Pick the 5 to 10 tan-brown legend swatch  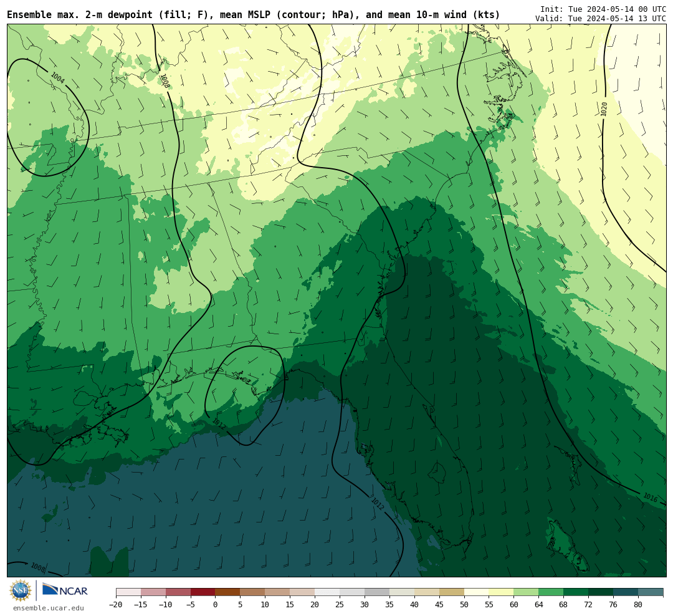pos(253,592)
